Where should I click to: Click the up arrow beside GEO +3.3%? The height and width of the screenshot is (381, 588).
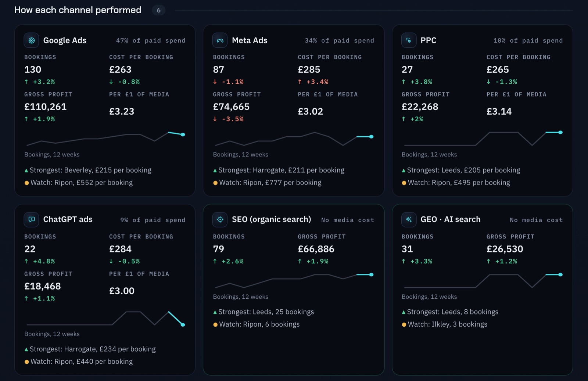click(404, 261)
